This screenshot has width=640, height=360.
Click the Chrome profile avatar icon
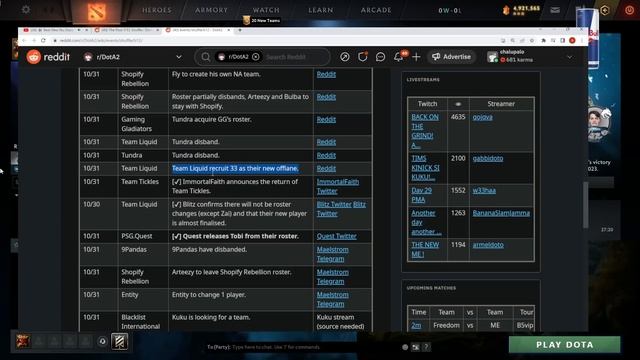[x=572, y=40]
